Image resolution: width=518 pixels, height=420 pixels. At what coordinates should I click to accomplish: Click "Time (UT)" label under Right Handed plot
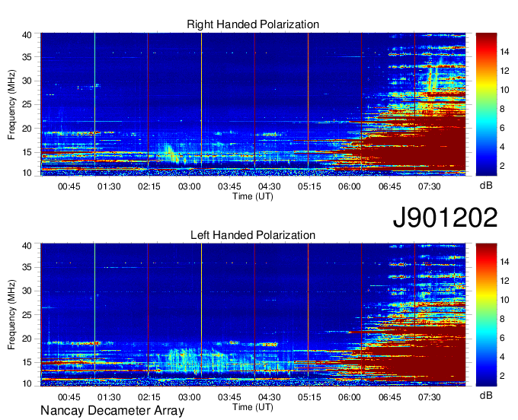pos(253,196)
